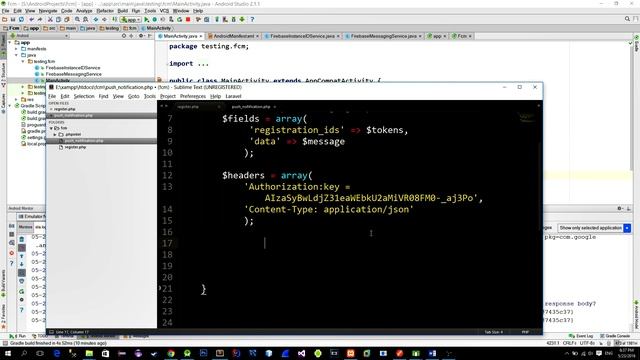Click the Find magnifier icon in Android Studio toolbar
This screenshot has width=640, height=360.
77,19
